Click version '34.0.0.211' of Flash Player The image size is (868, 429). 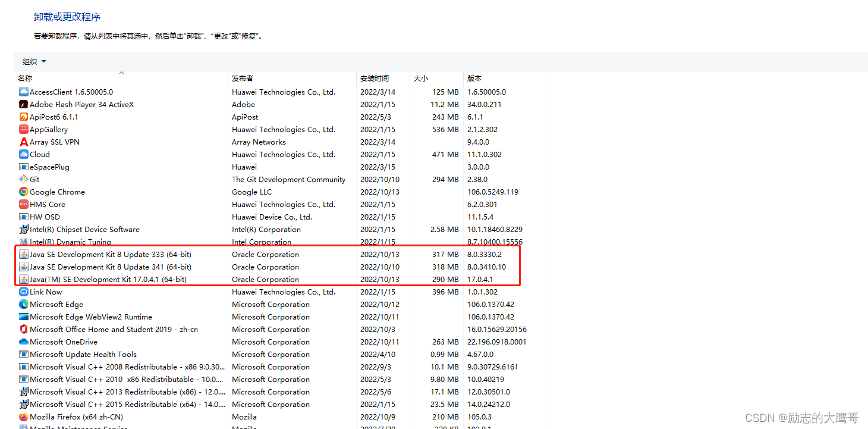point(485,104)
